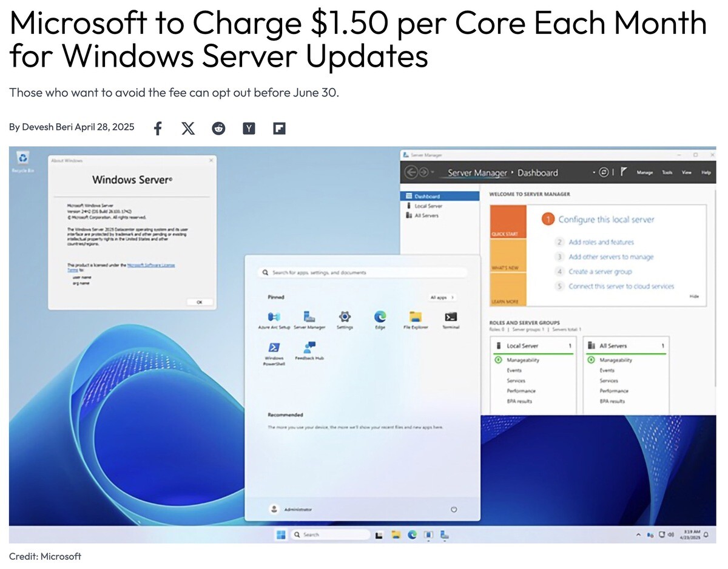Open the Tools menu in Server Manager

[x=666, y=173]
